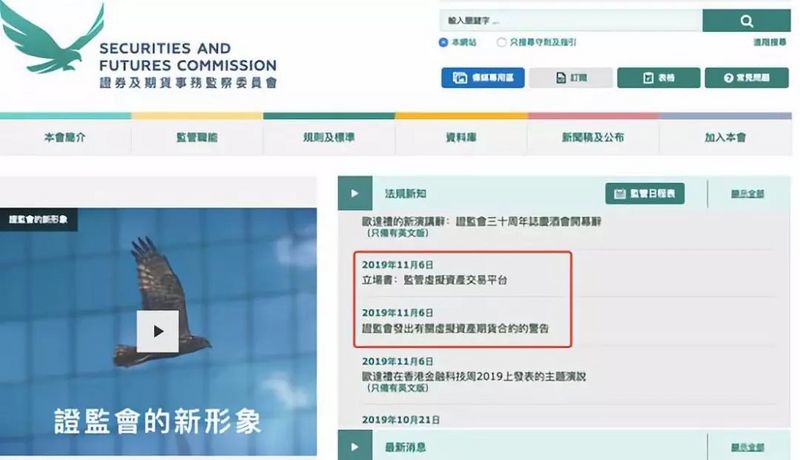Focus the 輸入關鍵字 search field
The height and width of the screenshot is (460, 800).
pyautogui.click(x=571, y=20)
